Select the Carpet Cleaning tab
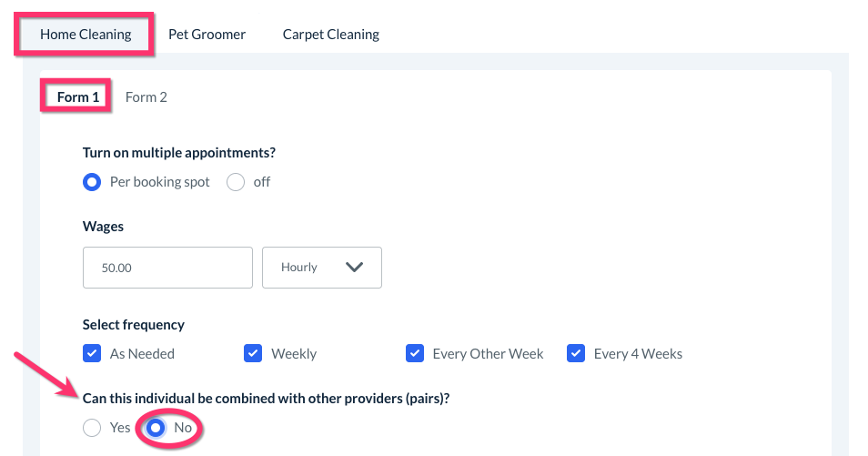The height and width of the screenshot is (456, 868). click(x=330, y=35)
